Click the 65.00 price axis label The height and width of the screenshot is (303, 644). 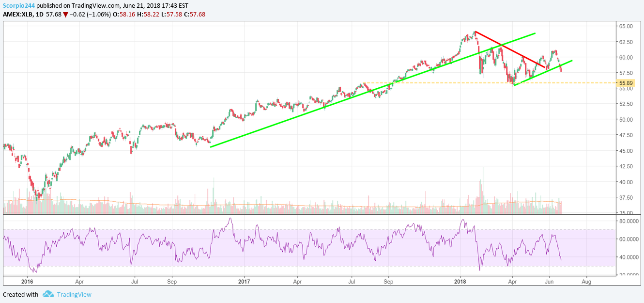625,27
